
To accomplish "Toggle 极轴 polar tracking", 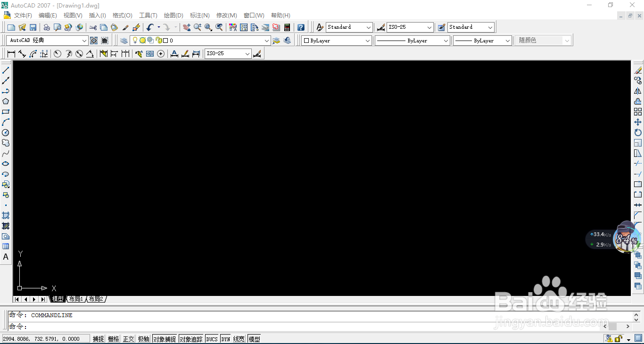I will 144,339.
